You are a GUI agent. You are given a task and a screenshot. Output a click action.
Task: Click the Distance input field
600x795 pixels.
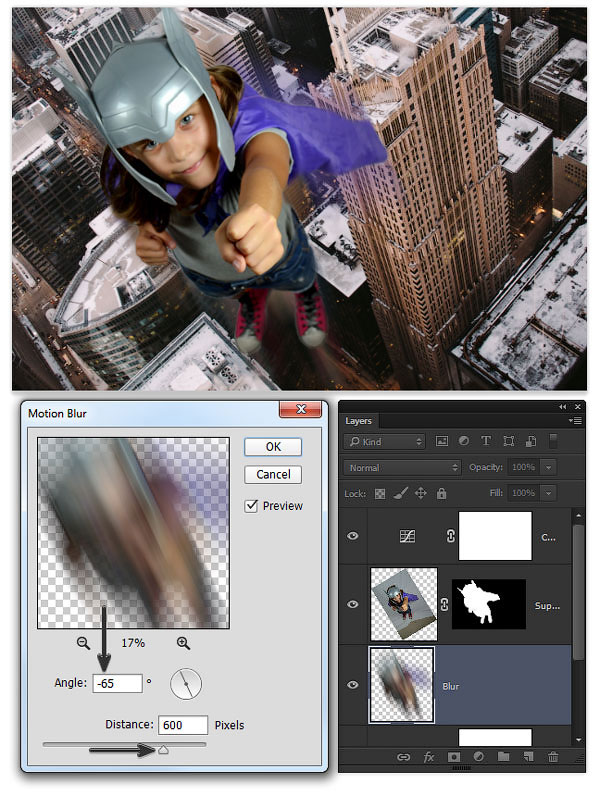tap(183, 725)
